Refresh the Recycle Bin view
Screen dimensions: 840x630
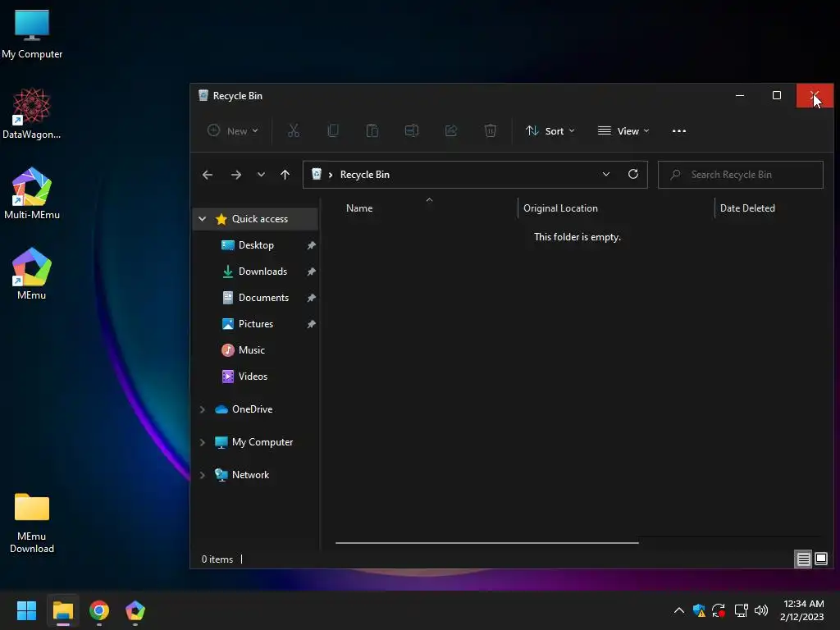click(633, 174)
